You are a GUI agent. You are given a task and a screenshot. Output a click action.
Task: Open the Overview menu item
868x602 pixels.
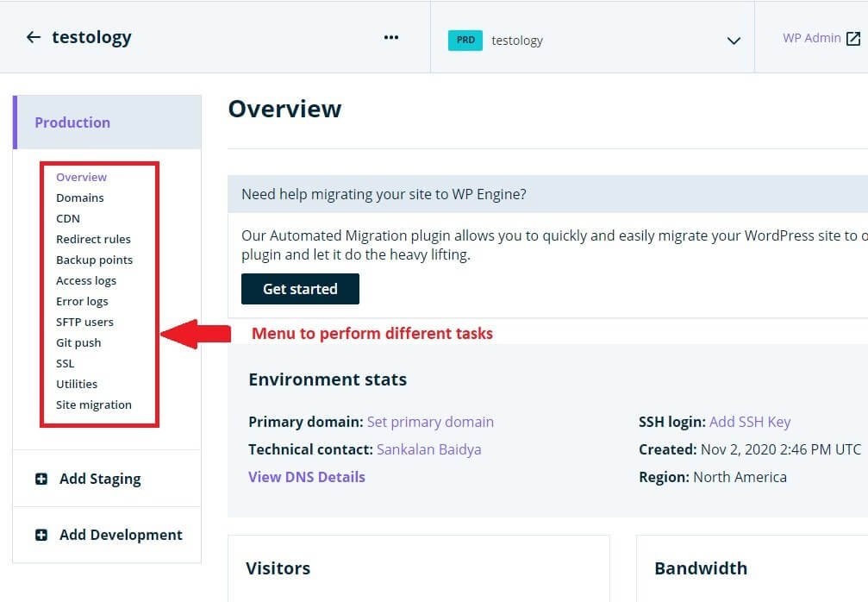[81, 177]
